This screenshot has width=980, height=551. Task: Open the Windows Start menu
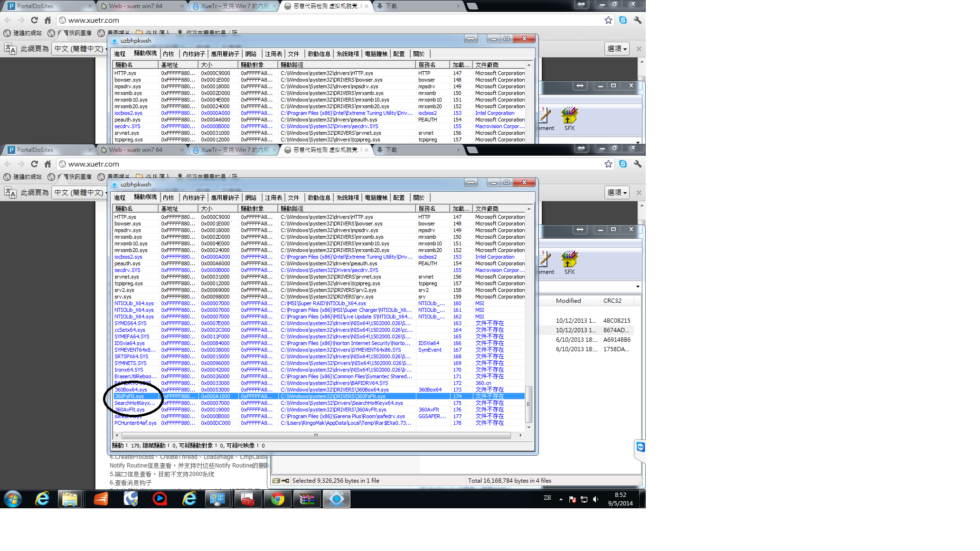(13, 499)
